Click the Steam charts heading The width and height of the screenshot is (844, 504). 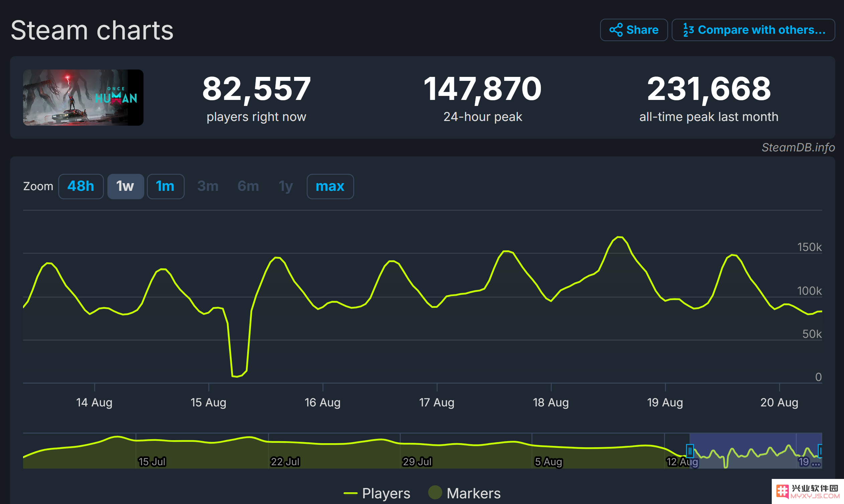[x=92, y=30]
